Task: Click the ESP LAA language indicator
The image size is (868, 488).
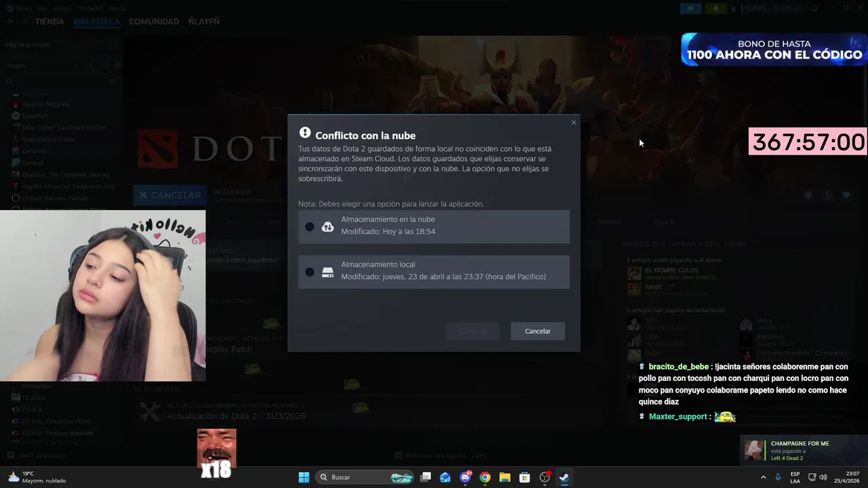Action: tap(795, 477)
